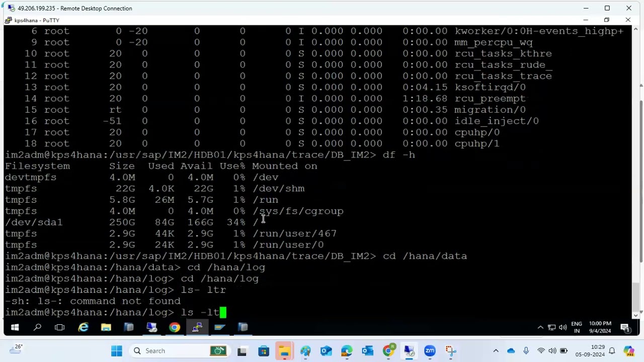Show hidden tray icons on the remote taskbar
This screenshot has width=644, height=362.
point(540,328)
